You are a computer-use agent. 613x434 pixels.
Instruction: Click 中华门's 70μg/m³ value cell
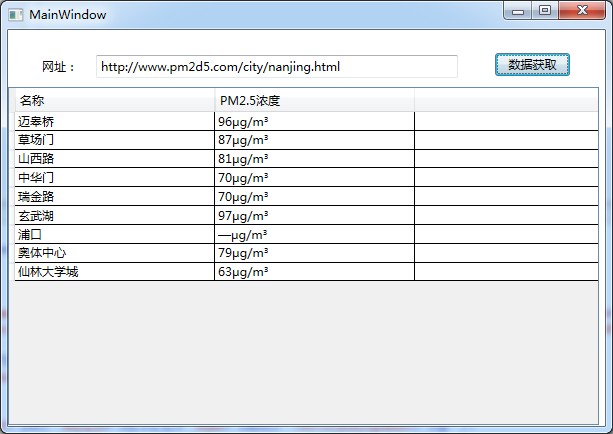pyautogui.click(x=314, y=178)
